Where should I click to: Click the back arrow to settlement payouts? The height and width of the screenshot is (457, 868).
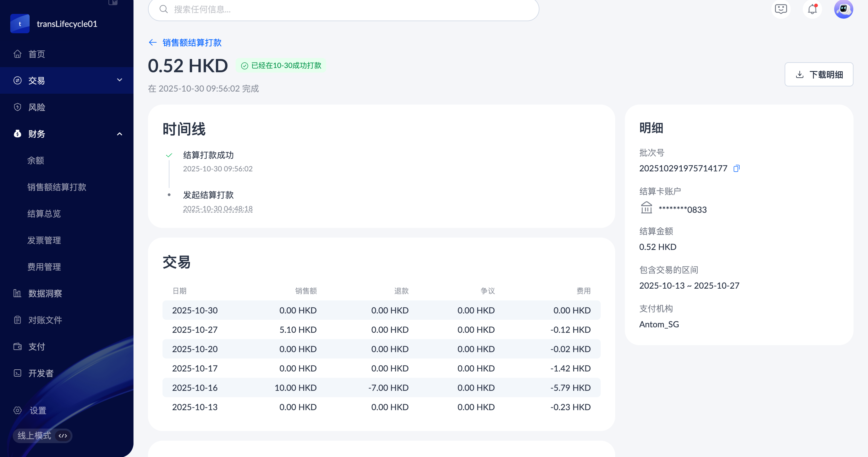[x=153, y=43]
